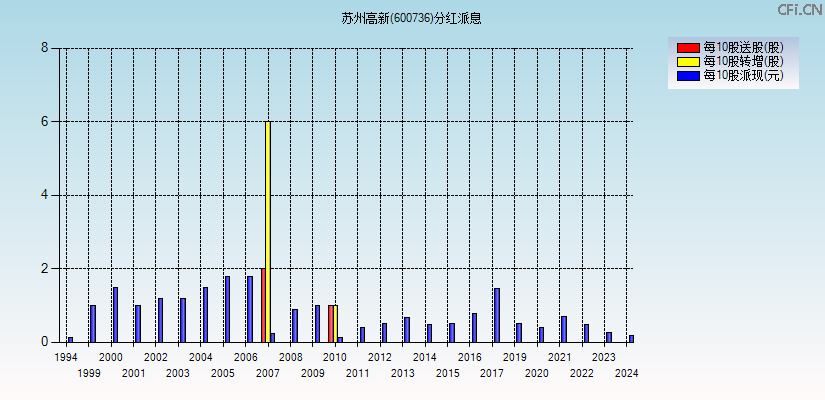
Task: Click the yellow 每10股转增 legend swatch
Action: [x=688, y=62]
